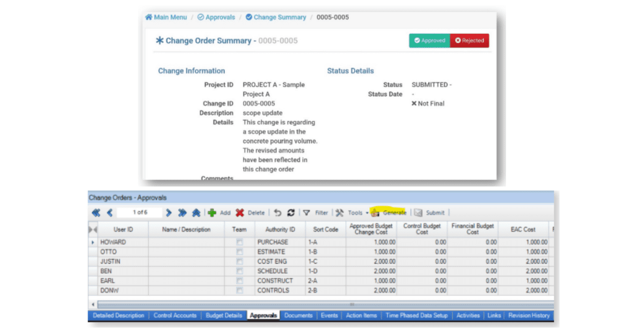
Task: Click the Submit envelope icon
Action: (x=419, y=213)
